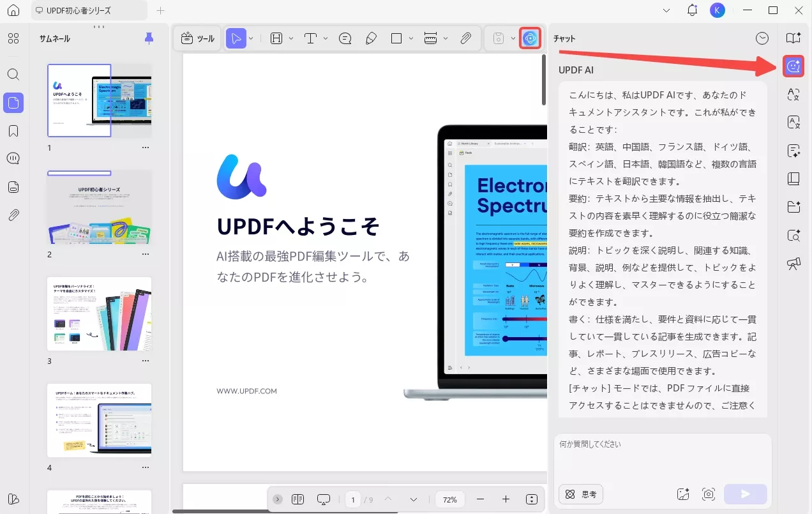Open chat history via the clock icon
This screenshot has width=812, height=514.
click(762, 38)
